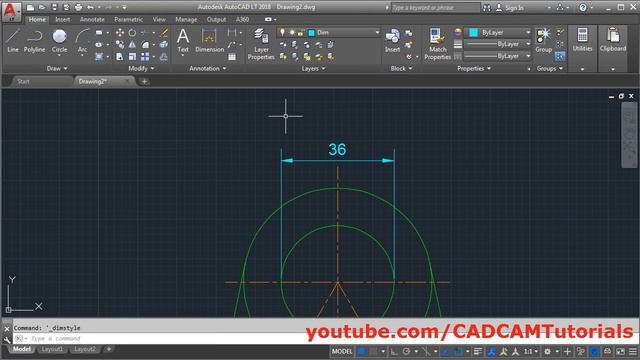Open Layer Properties manager
The image size is (640, 360).
(261, 44)
